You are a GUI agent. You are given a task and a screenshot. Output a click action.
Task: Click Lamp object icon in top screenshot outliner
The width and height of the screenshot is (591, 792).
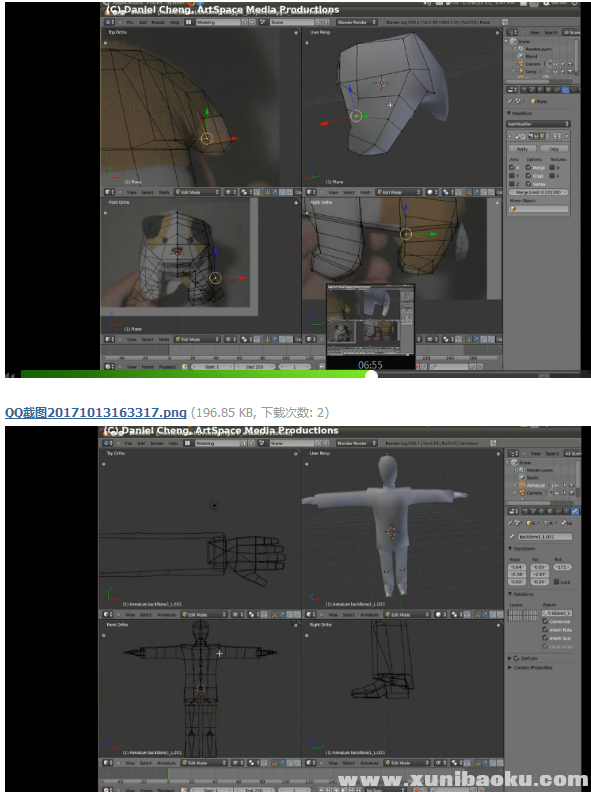(521, 71)
